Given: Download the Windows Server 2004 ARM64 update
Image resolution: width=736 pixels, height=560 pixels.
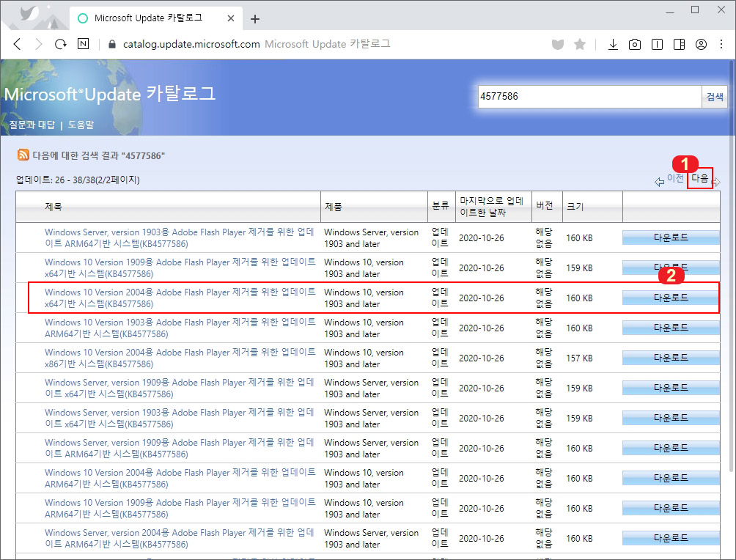Looking at the screenshot, I should click(x=671, y=538).
